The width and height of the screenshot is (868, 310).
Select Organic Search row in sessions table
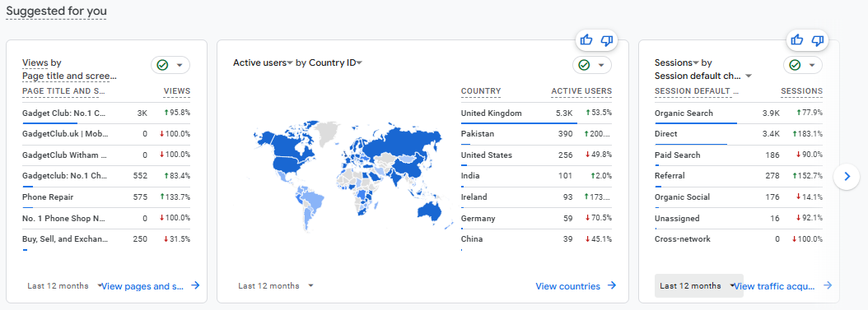coord(739,113)
